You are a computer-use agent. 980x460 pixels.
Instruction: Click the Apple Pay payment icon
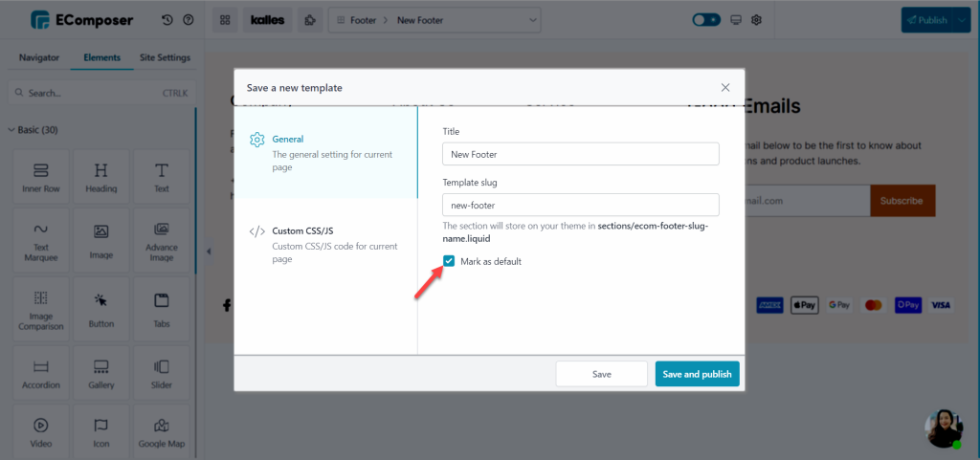click(x=804, y=305)
